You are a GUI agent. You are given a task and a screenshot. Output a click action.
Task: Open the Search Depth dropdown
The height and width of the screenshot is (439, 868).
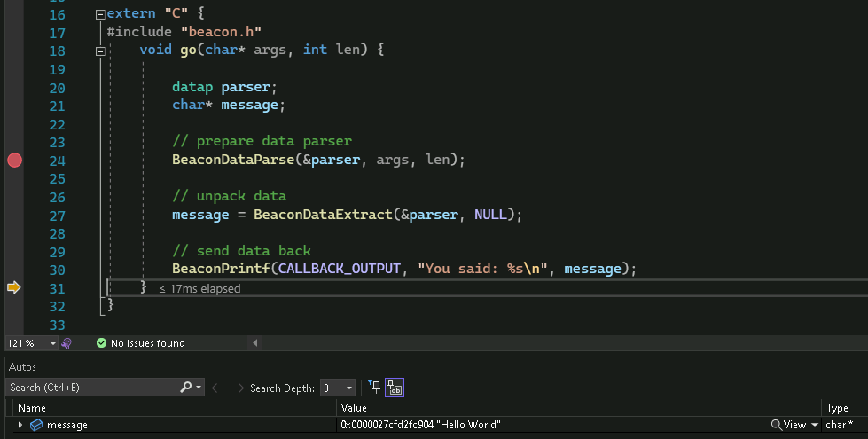point(349,388)
